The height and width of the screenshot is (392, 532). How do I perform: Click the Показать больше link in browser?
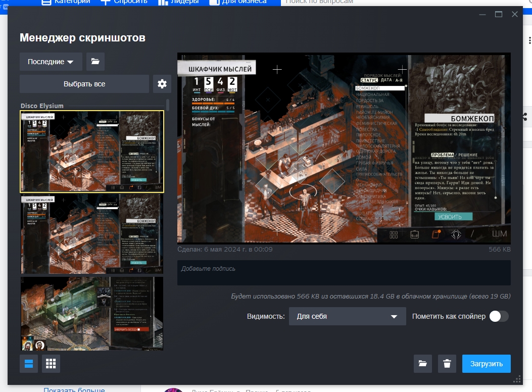[x=74, y=390]
